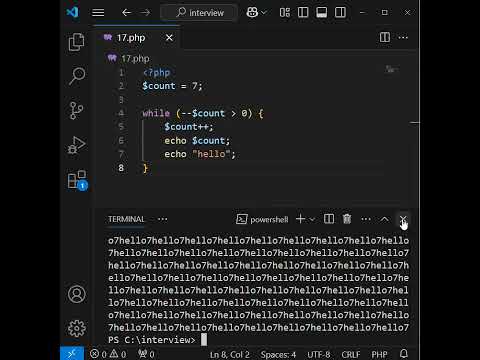Maximize terminal panel with chevron up

point(384,219)
